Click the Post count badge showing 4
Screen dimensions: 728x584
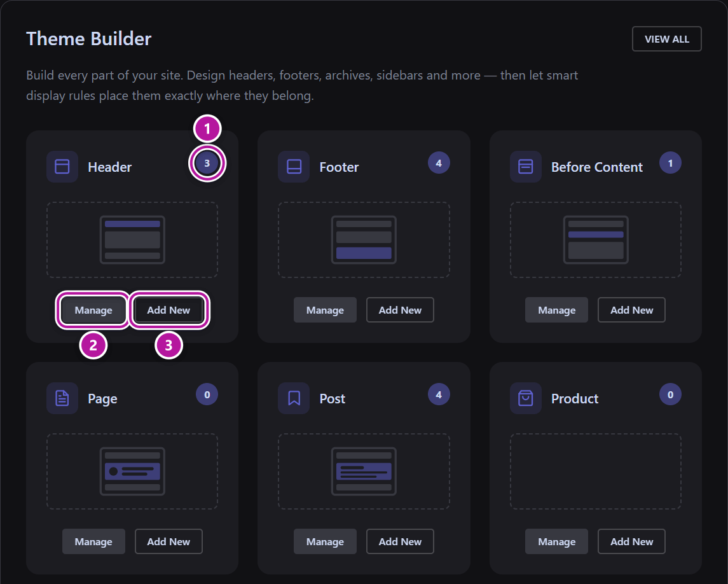(x=439, y=394)
